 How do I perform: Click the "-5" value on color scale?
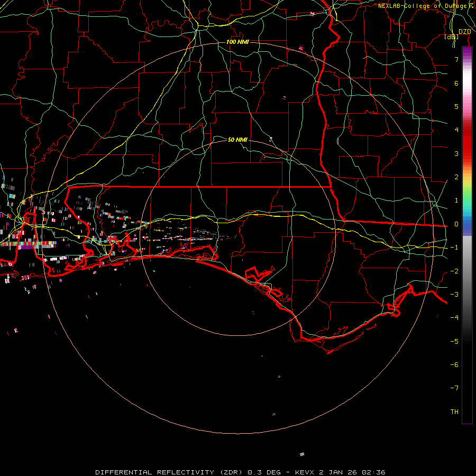[x=454, y=342]
